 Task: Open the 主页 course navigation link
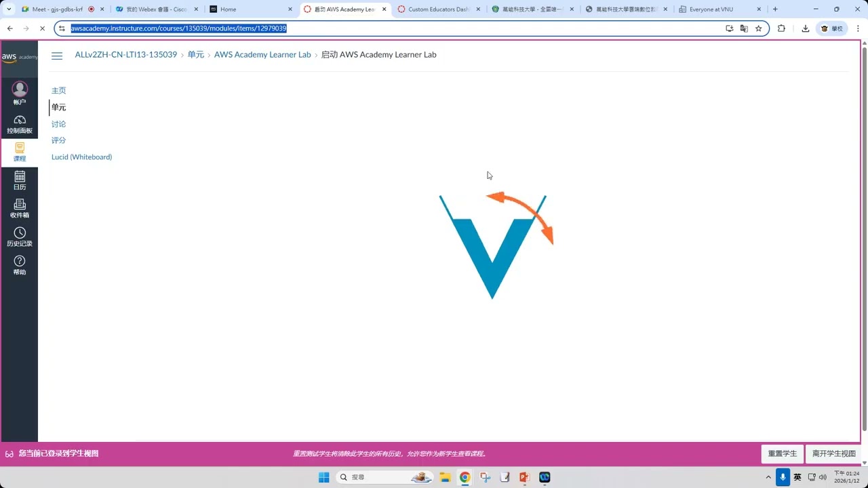[x=59, y=91]
